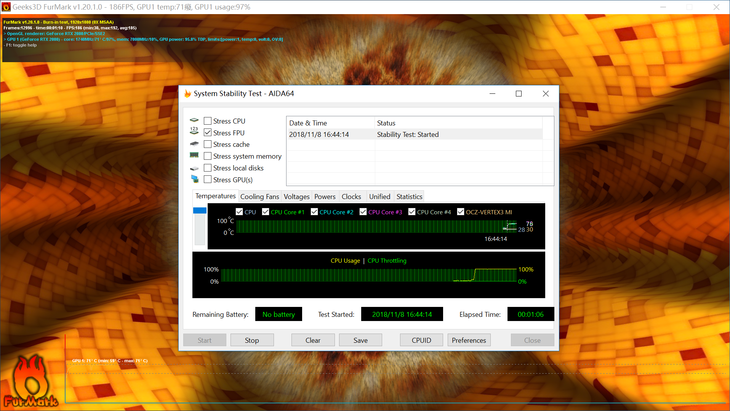Switch to the Cooling Fans tab
The width and height of the screenshot is (730, 411).
point(259,196)
